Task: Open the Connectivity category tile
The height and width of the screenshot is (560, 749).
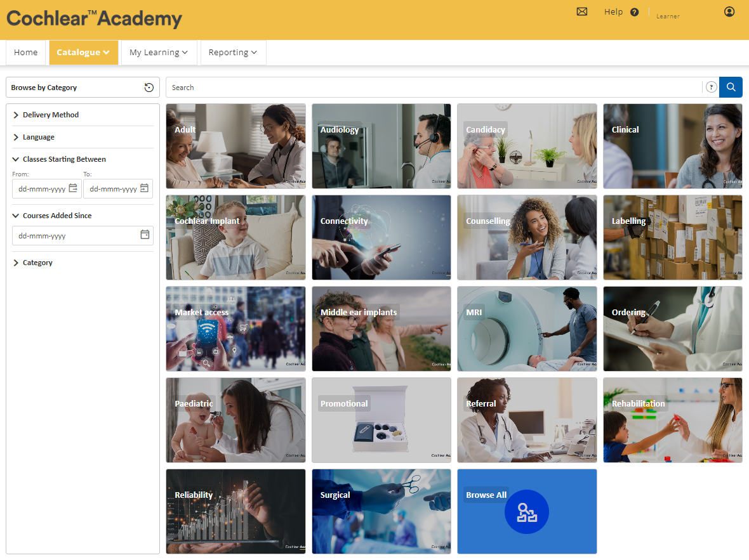Action: click(x=381, y=237)
